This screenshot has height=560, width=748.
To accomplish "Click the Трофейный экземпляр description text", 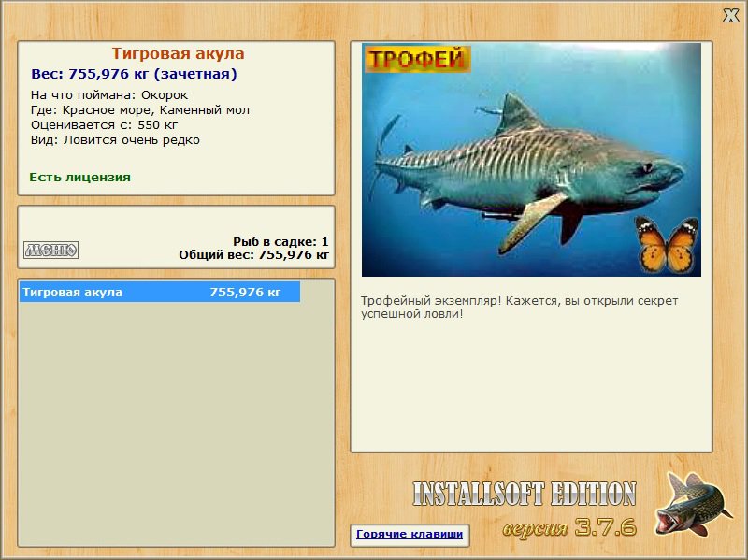I will (519, 308).
